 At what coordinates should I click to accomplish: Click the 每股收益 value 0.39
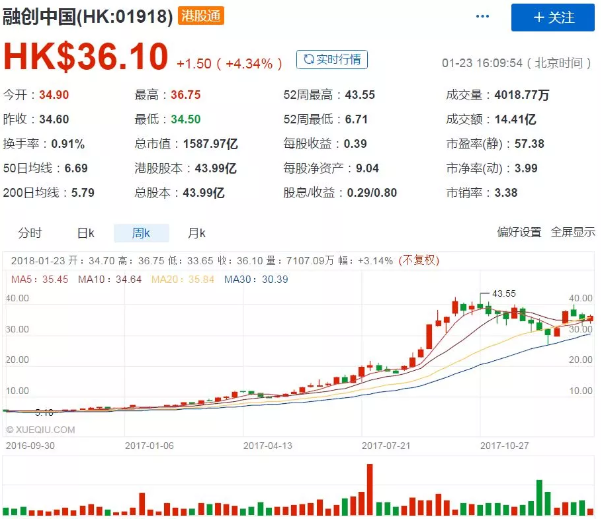coord(355,144)
